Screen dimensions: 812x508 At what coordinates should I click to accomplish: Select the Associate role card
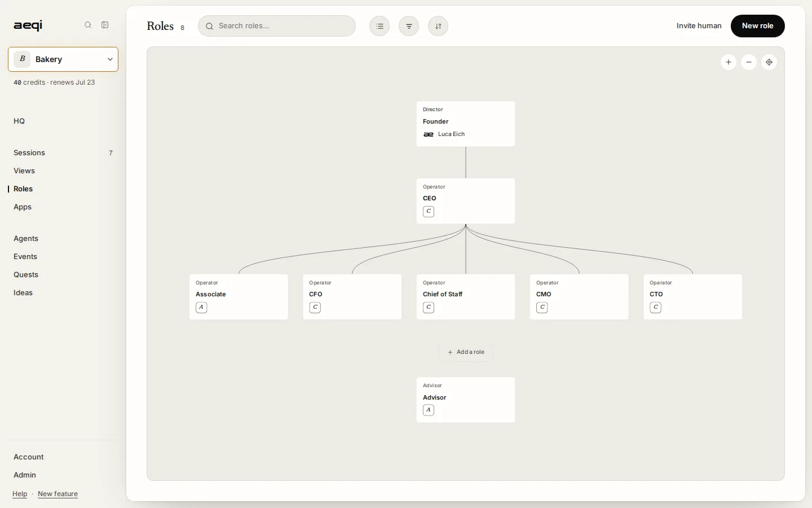click(x=239, y=297)
